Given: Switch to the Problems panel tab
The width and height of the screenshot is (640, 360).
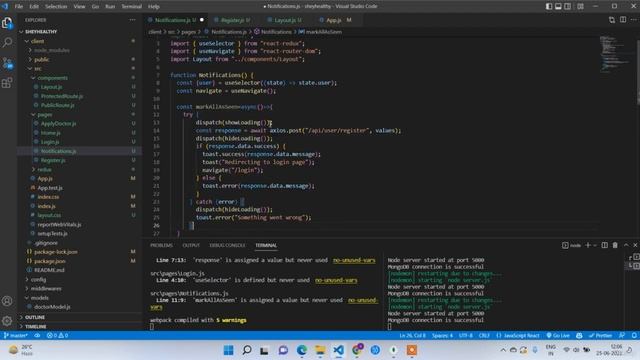Looking at the screenshot, I should [x=161, y=245].
